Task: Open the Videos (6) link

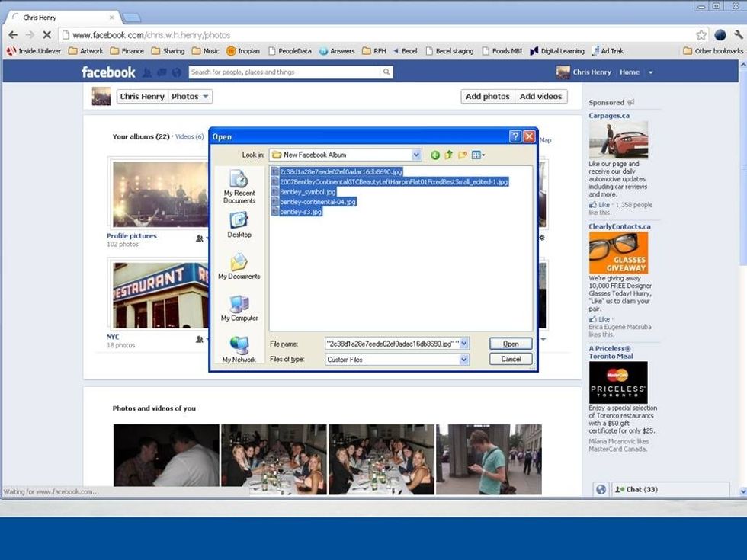Action: tap(189, 136)
